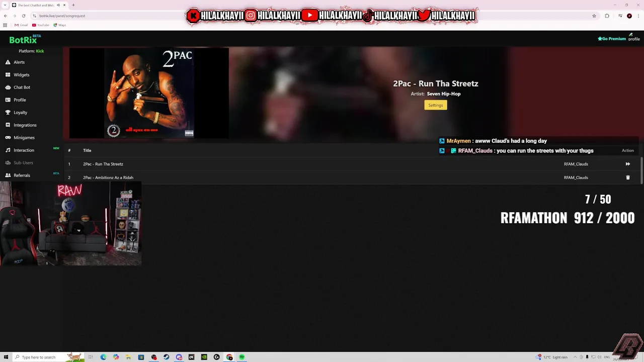Click the '2Pac - Ambitionz Az a Ridah' row title
Screen dimensions: 644x362
(108, 177)
